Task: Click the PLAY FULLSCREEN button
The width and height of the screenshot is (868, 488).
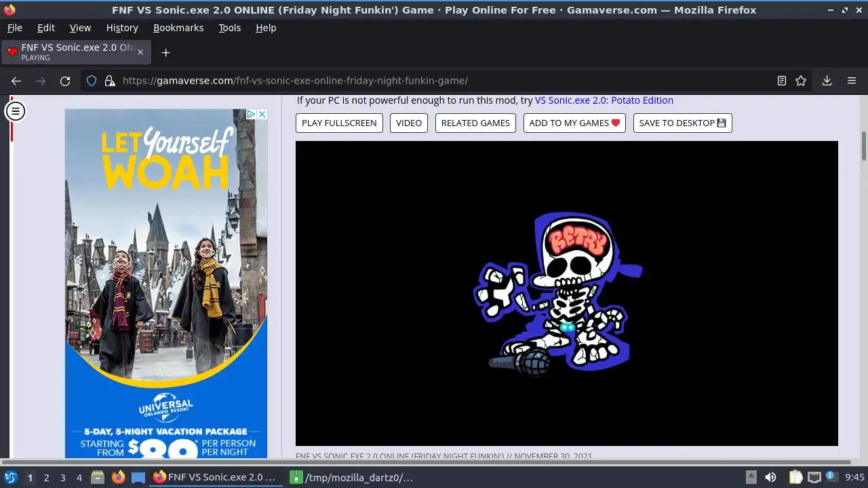Action: [339, 123]
